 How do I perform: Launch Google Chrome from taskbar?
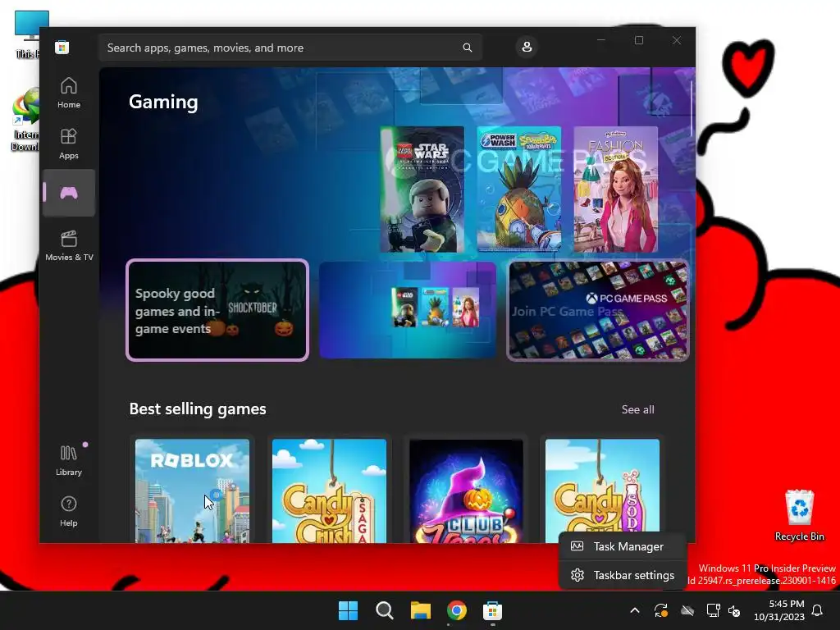pos(456,610)
